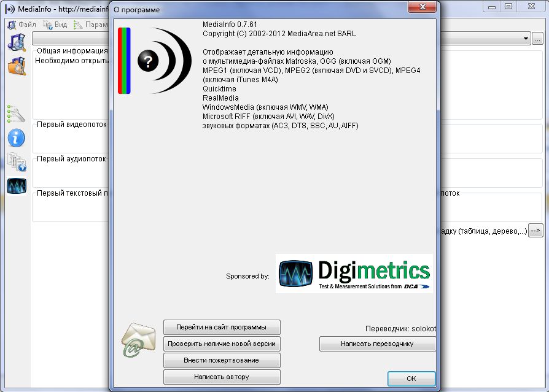
Task: Click the Digimetrics sponsor icon in sidebar
Action: [17, 186]
